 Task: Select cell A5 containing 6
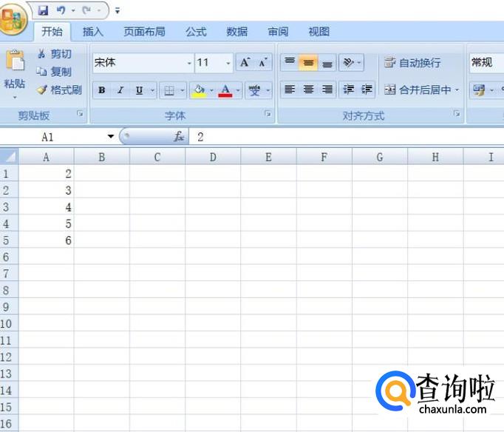point(47,240)
